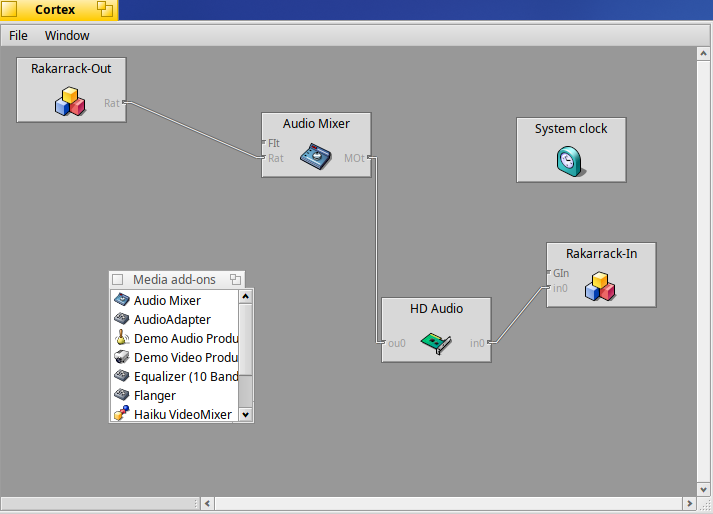The image size is (713, 514).
Task: Click the main view's scroll-right arrow
Action: [x=687, y=503]
